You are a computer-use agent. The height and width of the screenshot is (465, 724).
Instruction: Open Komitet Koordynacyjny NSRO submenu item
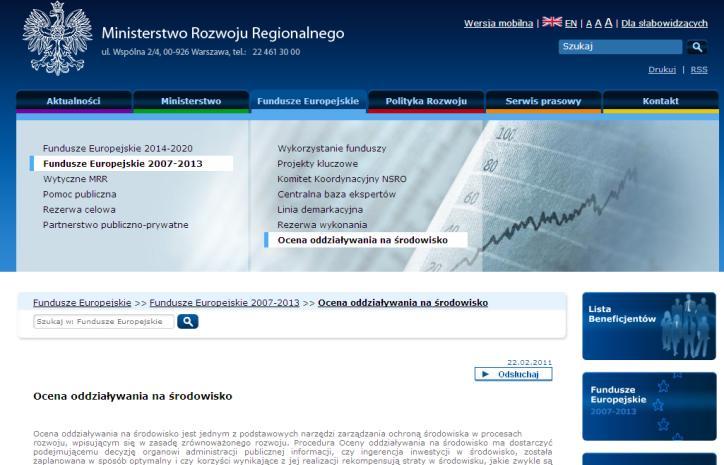click(x=342, y=179)
